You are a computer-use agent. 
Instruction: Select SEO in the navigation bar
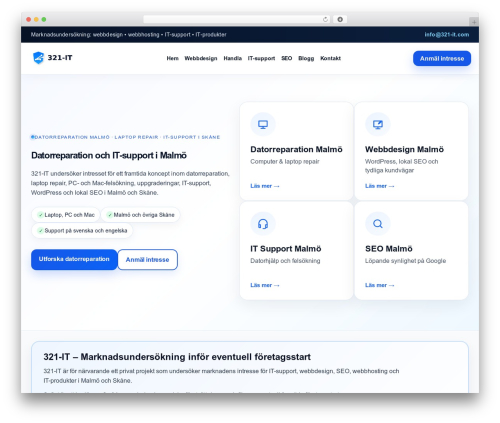(x=286, y=58)
